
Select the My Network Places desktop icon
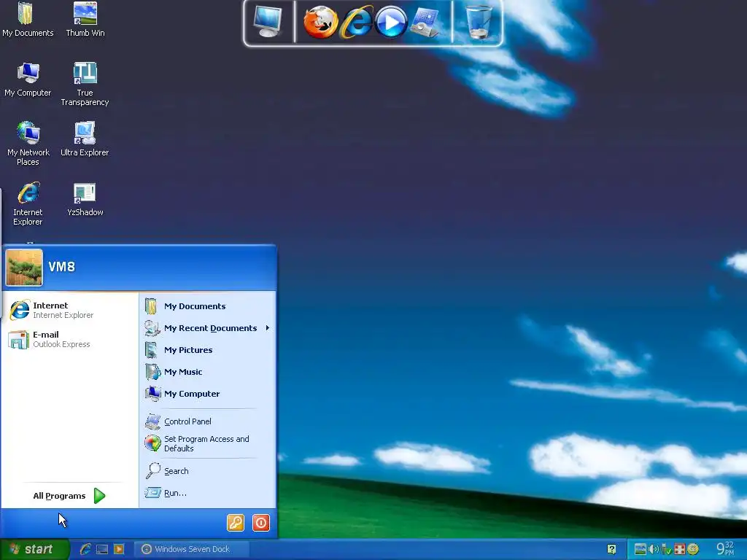point(28,144)
